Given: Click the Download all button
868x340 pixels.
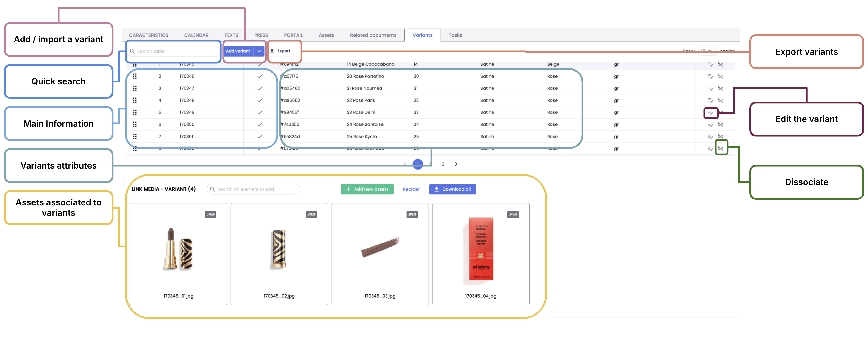Looking at the screenshot, I should click(452, 189).
